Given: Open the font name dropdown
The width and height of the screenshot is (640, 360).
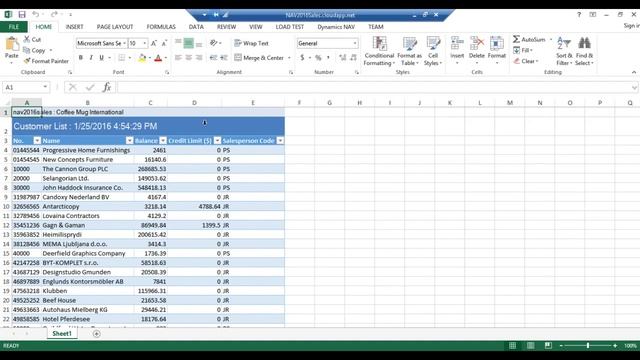Looking at the screenshot, I should tap(124, 43).
